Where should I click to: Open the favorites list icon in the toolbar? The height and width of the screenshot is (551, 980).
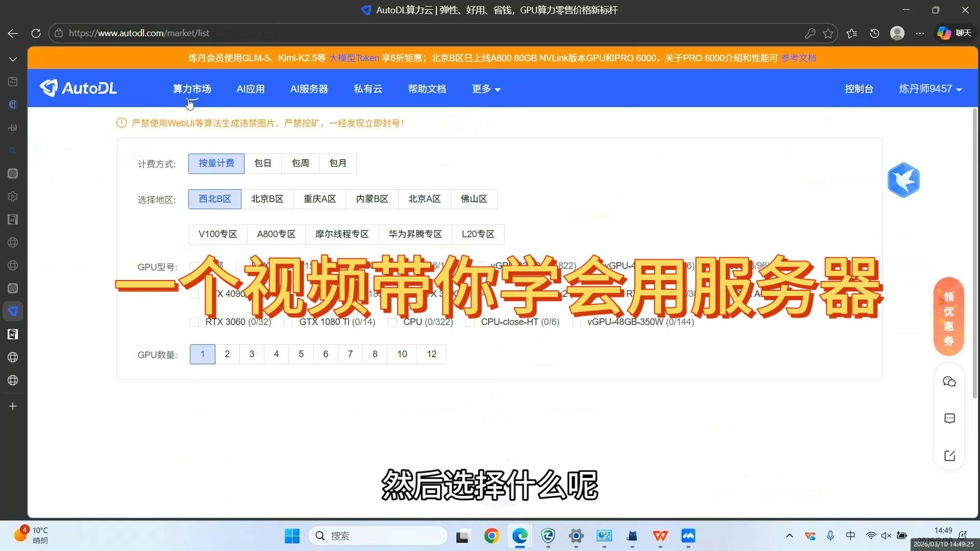(851, 33)
